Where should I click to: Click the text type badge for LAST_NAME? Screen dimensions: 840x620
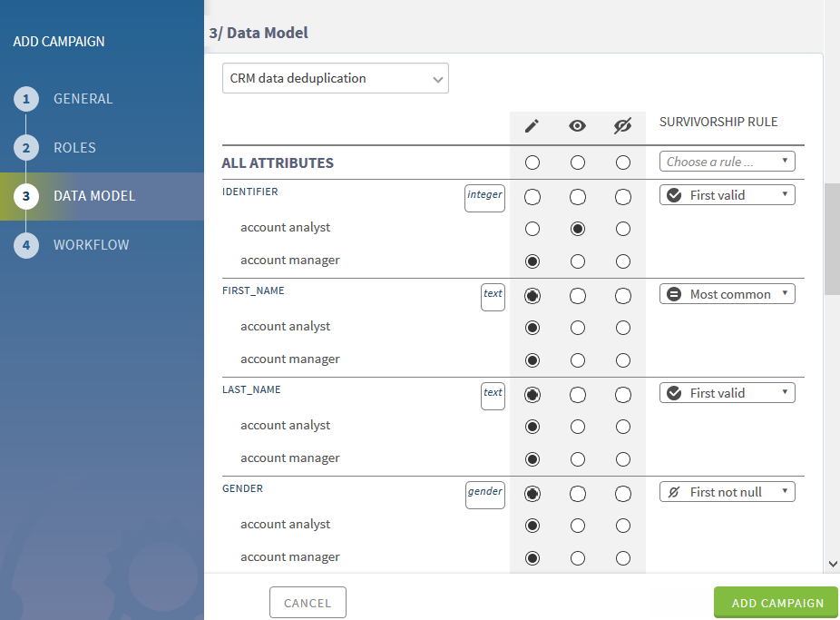493,394
